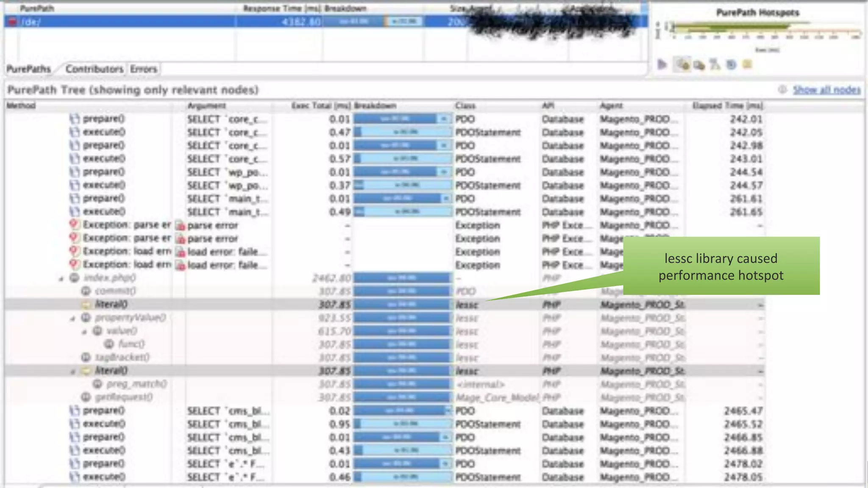
Task: Select the getRequest() row text
Action: [123, 397]
